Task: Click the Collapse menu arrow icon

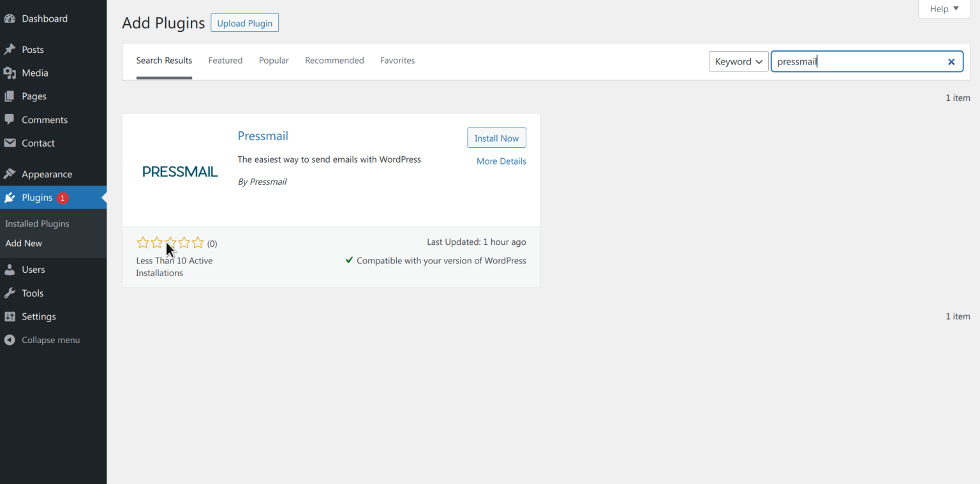Action: pyautogui.click(x=10, y=340)
